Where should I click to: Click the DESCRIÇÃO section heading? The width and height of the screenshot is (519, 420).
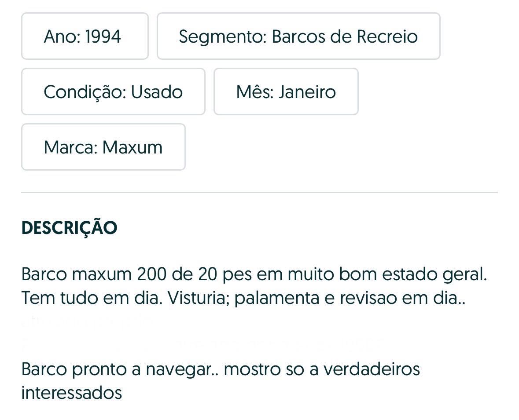pyautogui.click(x=69, y=228)
